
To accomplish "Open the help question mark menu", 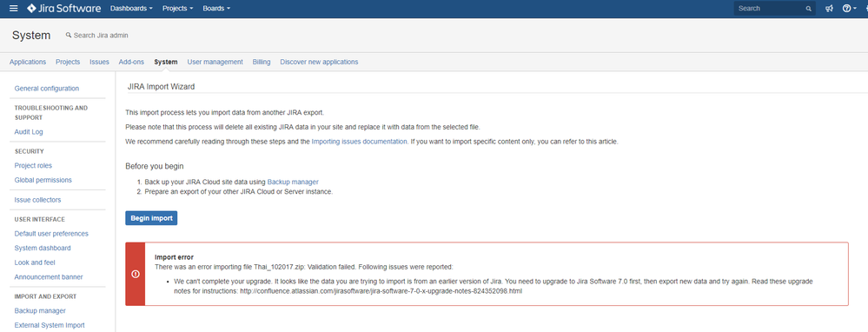I will pos(849,9).
